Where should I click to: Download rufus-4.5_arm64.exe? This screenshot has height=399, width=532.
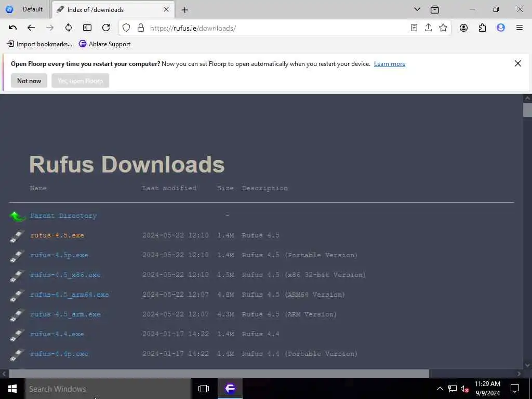tap(70, 295)
